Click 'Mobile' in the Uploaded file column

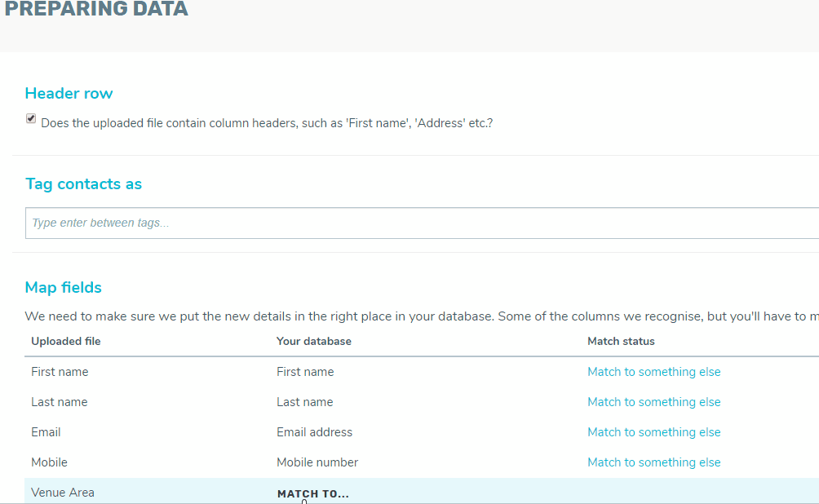49,462
